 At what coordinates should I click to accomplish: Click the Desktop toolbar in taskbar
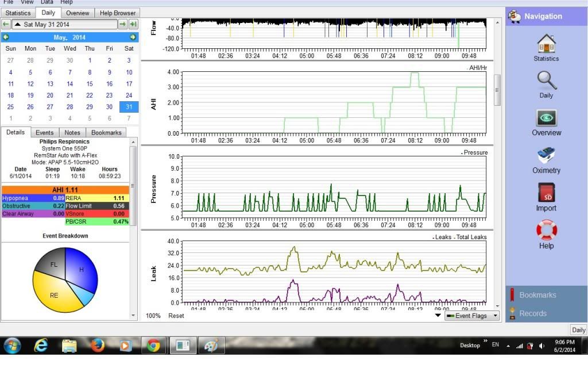click(x=470, y=346)
